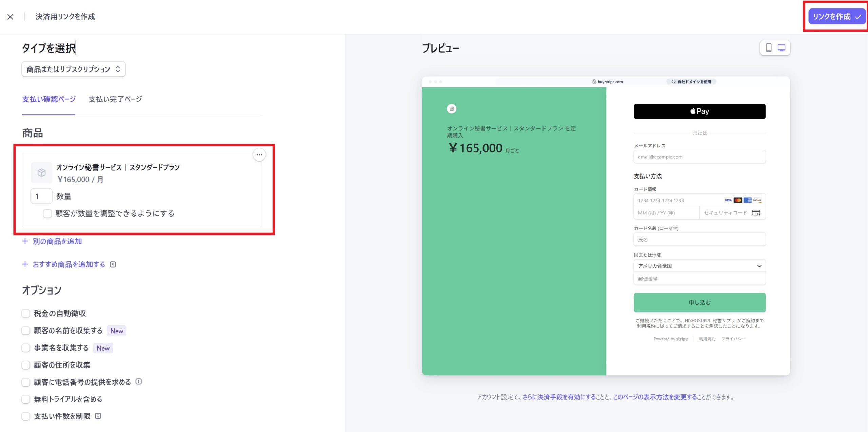Select the 支払い完了ページ tab
The height and width of the screenshot is (432, 868).
115,99
